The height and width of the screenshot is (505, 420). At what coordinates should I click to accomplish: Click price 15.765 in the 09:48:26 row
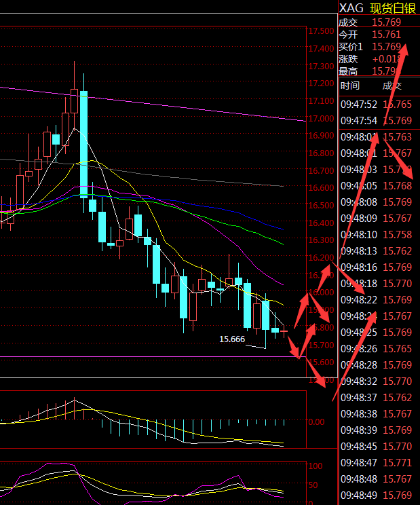coord(398,348)
